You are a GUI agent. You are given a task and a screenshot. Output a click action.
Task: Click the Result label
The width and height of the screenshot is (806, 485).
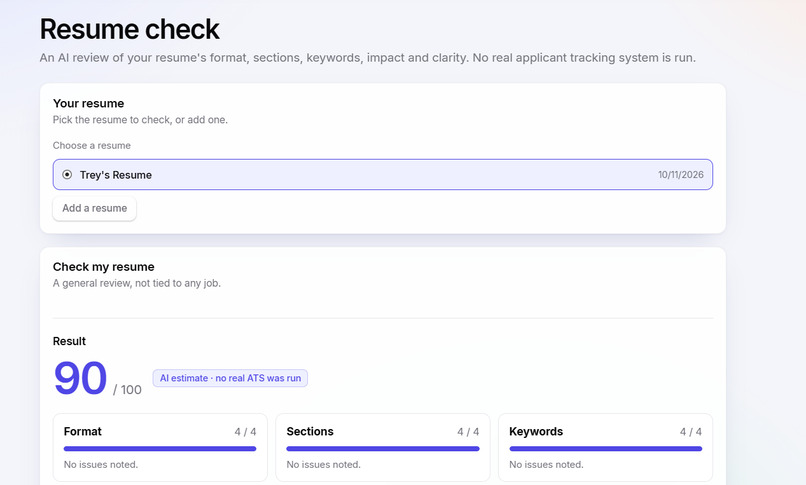pos(69,341)
